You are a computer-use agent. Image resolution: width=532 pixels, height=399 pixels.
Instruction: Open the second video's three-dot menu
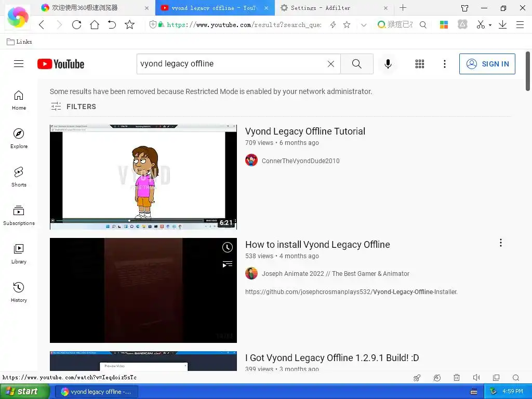coord(500,243)
